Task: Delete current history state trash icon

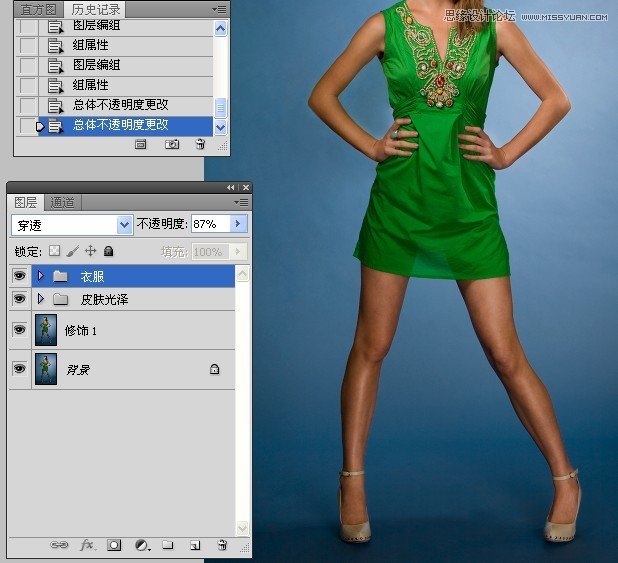Action: [200, 144]
